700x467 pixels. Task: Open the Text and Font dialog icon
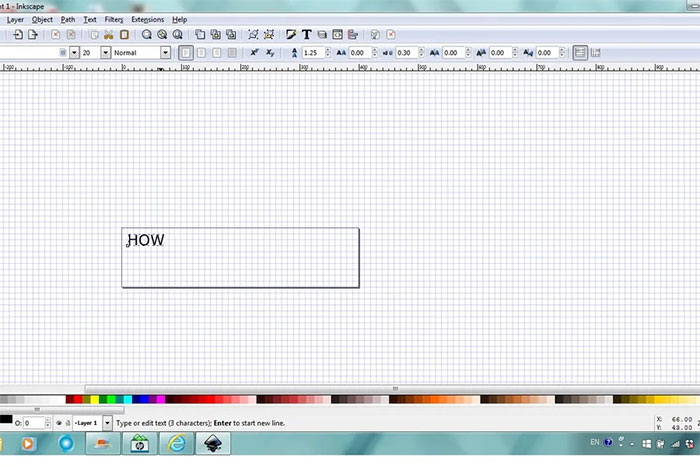pos(306,34)
